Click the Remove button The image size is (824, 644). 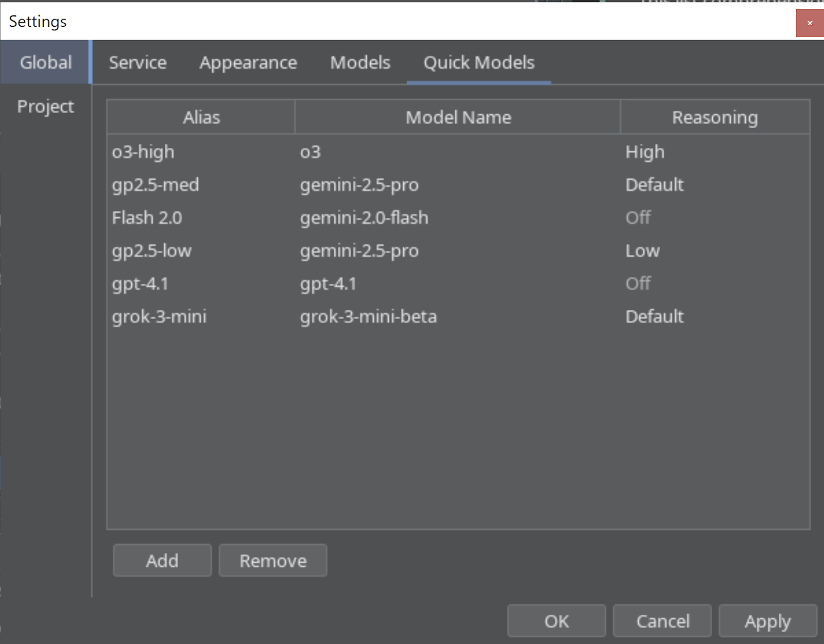click(x=273, y=561)
